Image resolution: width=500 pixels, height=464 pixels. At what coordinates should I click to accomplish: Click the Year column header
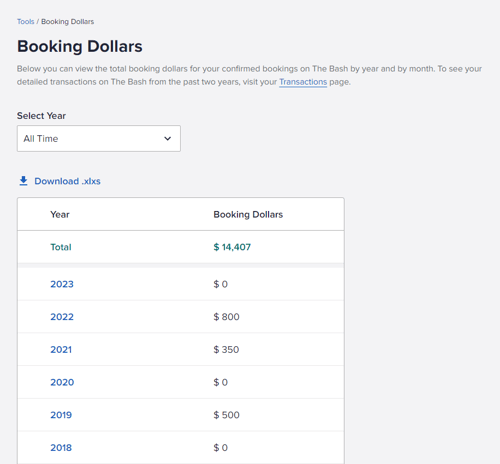[60, 214]
